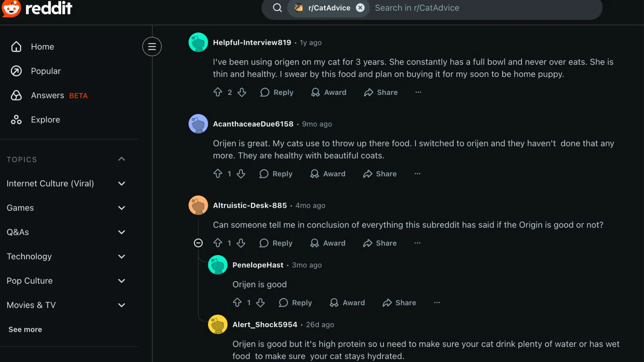Viewport: 644px width, 362px height.
Task: Collapse the TOPICS section
Action: pos(121,159)
